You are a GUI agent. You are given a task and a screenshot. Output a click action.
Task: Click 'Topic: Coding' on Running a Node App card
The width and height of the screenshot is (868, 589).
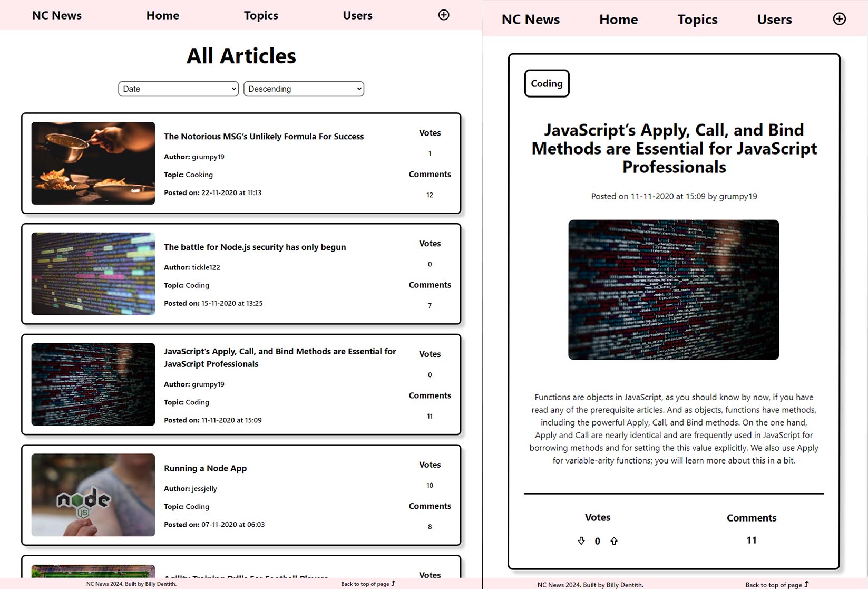187,507
